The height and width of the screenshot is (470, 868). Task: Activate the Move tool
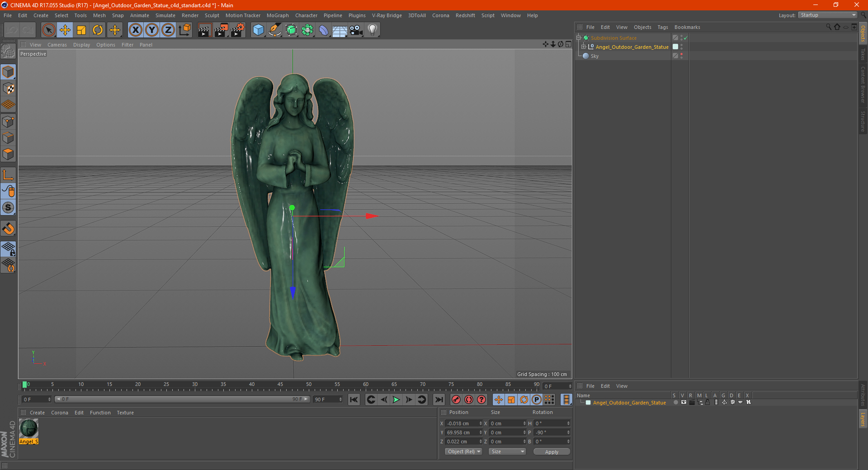click(x=65, y=30)
